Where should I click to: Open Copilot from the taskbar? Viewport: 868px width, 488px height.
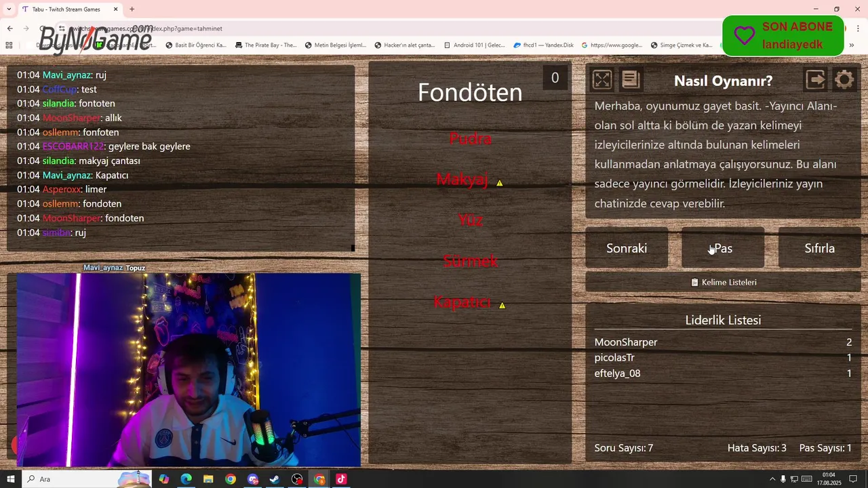[164, 479]
